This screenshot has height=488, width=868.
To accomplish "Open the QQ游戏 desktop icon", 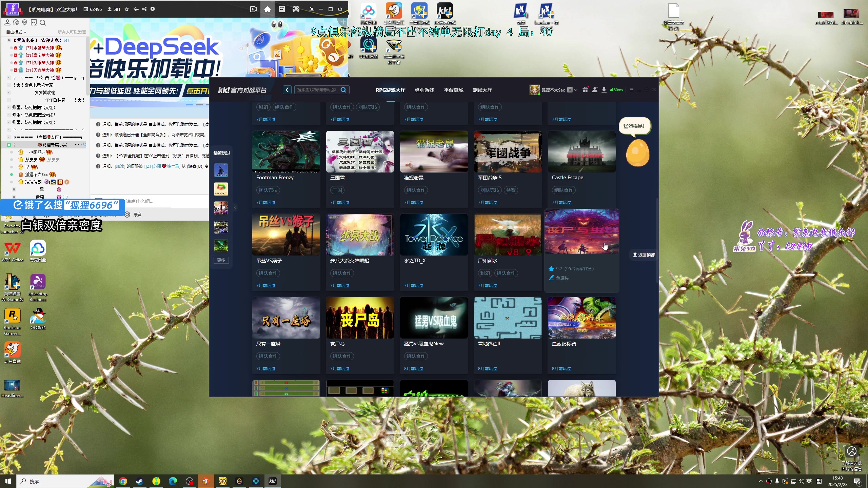I will click(x=38, y=319).
